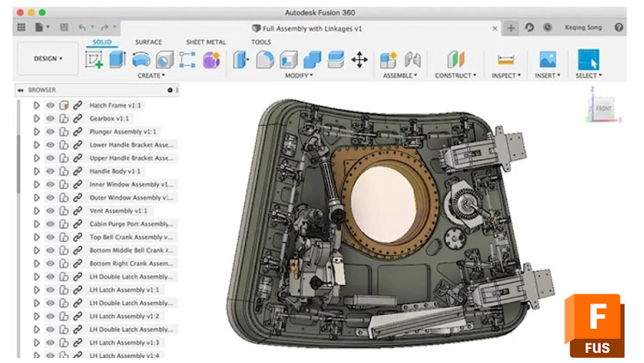
Task: Hide the Hatch Frame v1:1 component
Action: pyautogui.click(x=50, y=105)
